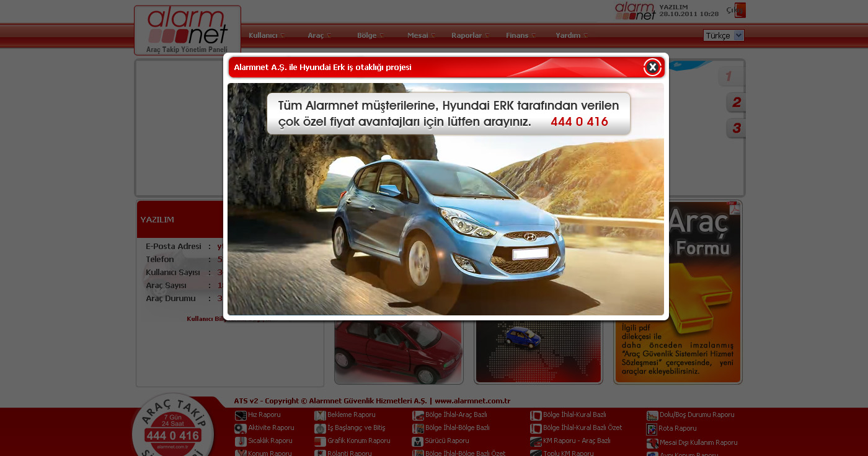Click the Dolu/Boş Durumu Raporu chart icon

(652, 416)
